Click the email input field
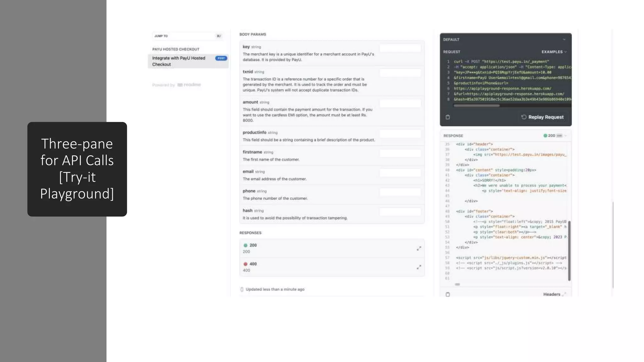The image size is (644, 362). click(x=400, y=173)
